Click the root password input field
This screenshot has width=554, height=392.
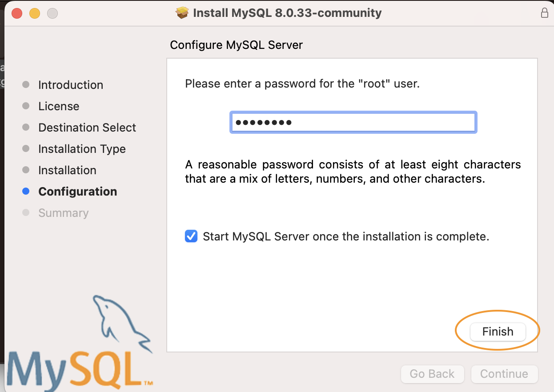(x=353, y=122)
